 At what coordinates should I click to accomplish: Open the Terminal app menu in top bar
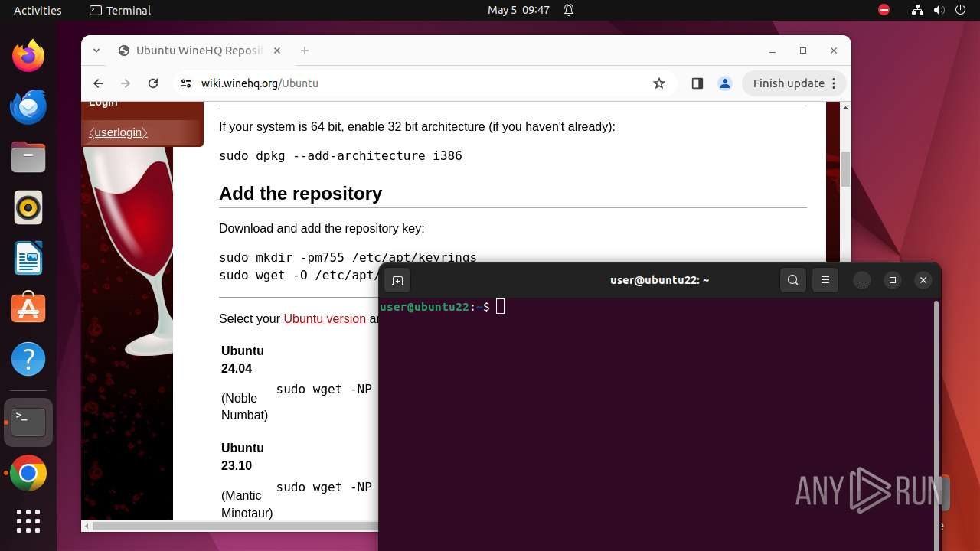pyautogui.click(x=120, y=10)
